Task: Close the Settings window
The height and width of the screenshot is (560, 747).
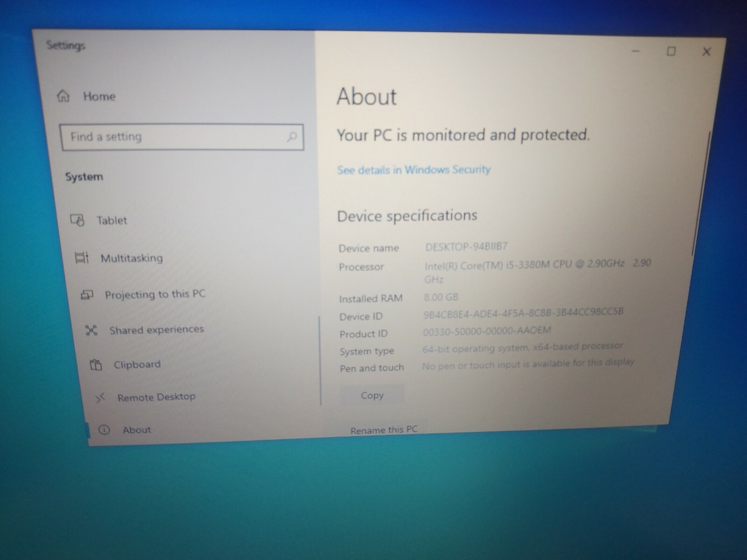Action: coord(706,51)
